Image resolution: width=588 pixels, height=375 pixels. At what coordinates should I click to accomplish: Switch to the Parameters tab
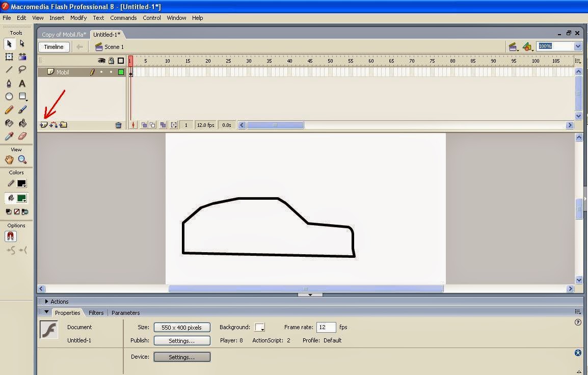pyautogui.click(x=126, y=313)
